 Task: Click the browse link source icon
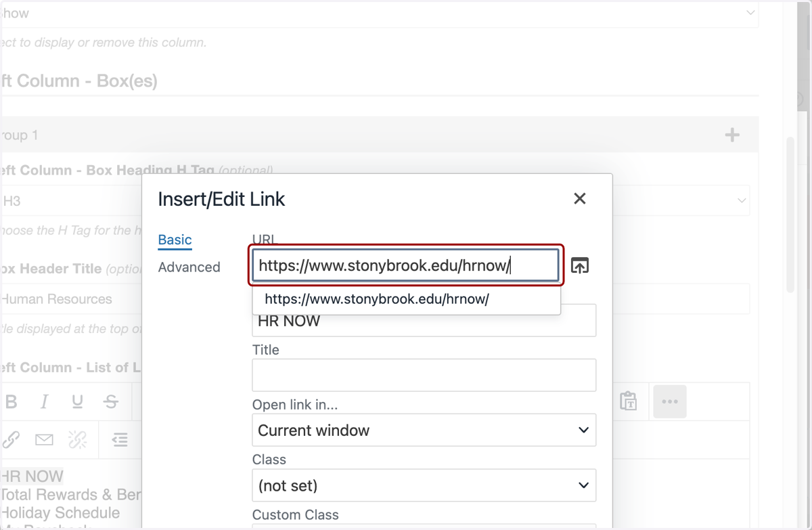pos(580,265)
